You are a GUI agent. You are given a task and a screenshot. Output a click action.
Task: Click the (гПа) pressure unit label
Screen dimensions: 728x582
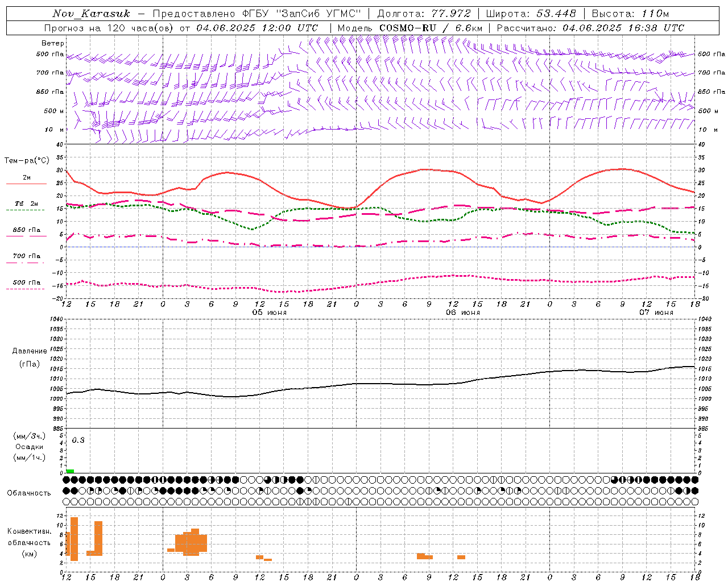30,364
